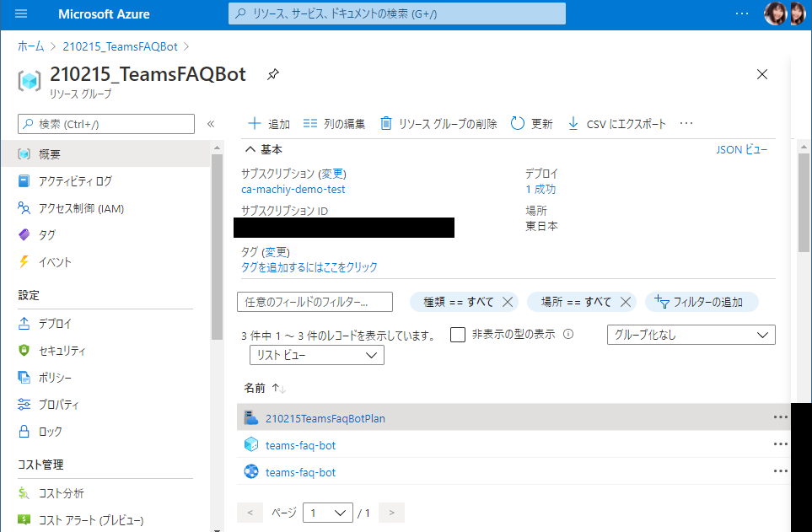Image resolution: width=812 pixels, height=532 pixels.
Task: Click the 1 成功 deployments link
Action: click(540, 190)
